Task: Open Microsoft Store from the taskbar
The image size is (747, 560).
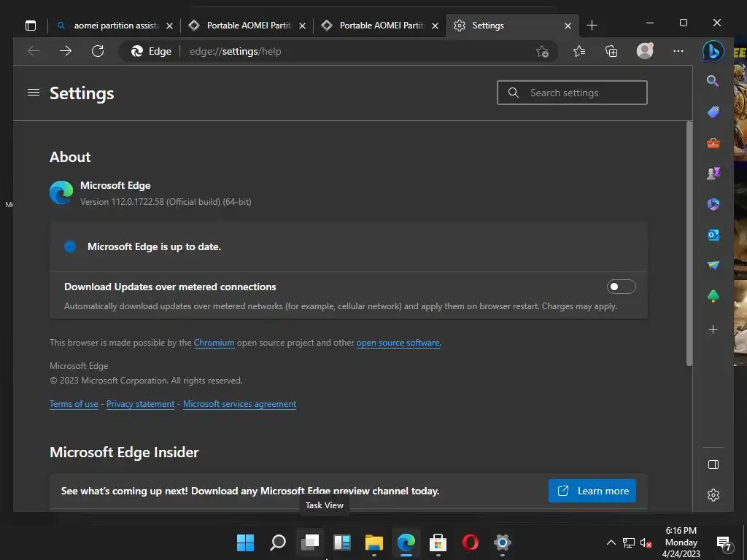Action: click(x=438, y=542)
